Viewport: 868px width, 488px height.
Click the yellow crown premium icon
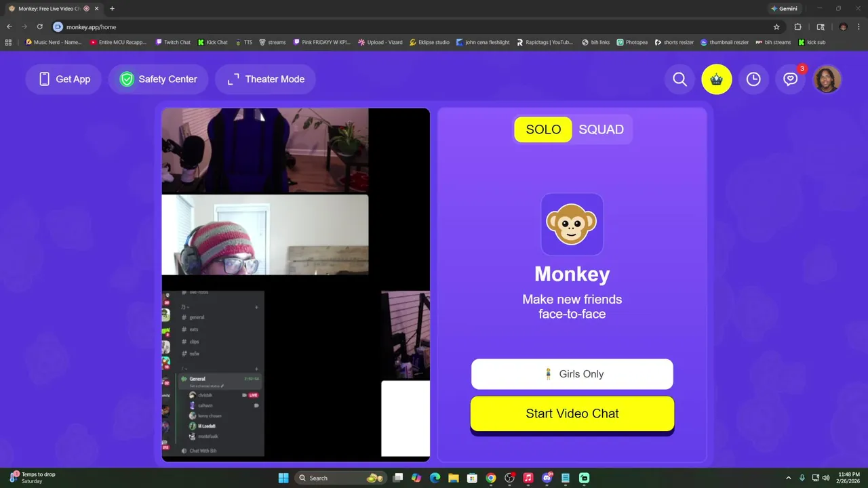coord(717,79)
